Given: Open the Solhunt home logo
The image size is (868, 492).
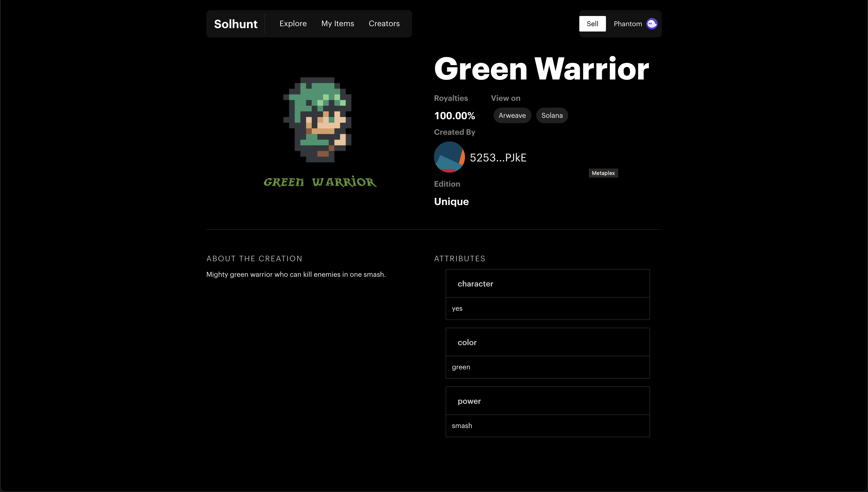Looking at the screenshot, I should click(236, 24).
